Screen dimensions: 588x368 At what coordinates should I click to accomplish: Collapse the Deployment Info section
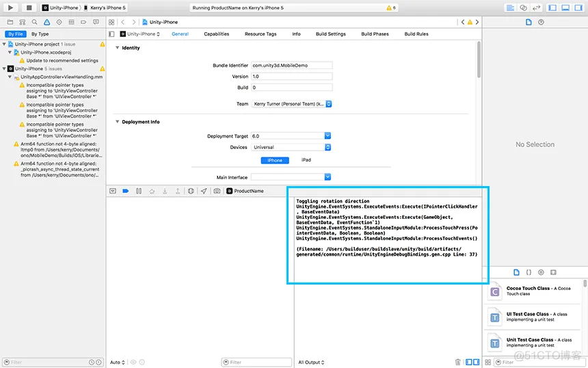(118, 122)
